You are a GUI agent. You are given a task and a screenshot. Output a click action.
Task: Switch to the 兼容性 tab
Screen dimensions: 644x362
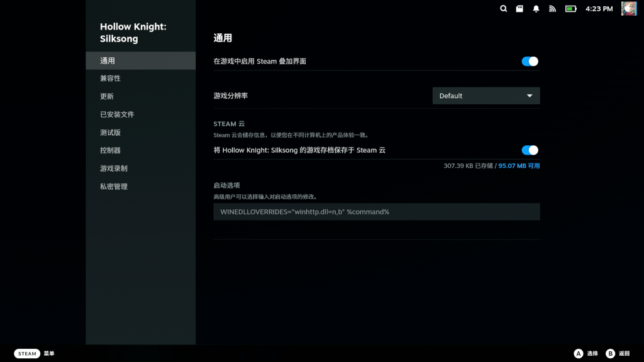[111, 79]
